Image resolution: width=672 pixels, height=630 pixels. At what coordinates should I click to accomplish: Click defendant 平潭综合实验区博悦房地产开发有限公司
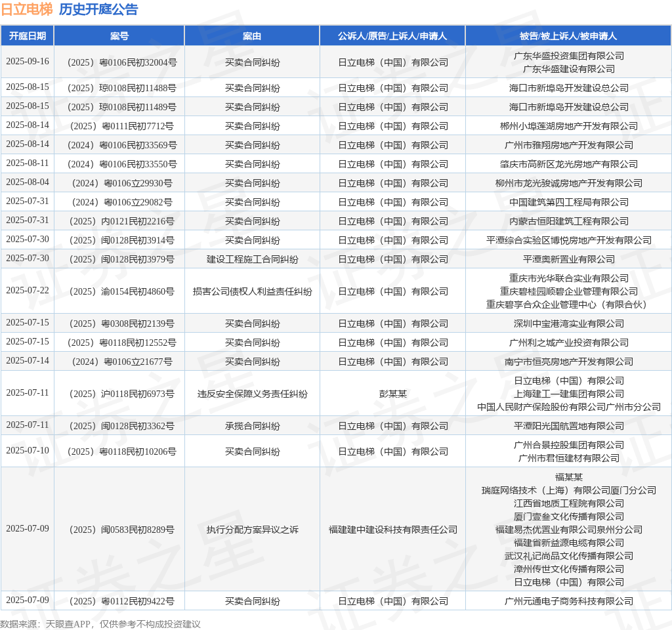(569, 240)
